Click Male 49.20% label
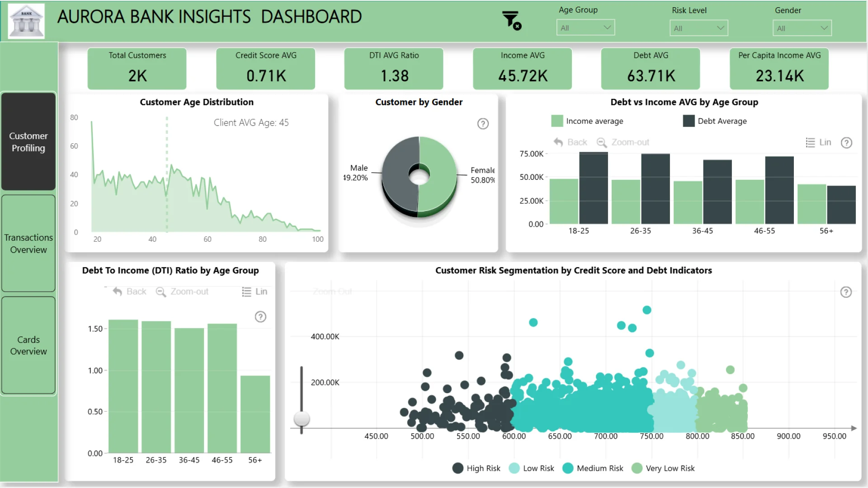The image size is (868, 488). click(356, 173)
